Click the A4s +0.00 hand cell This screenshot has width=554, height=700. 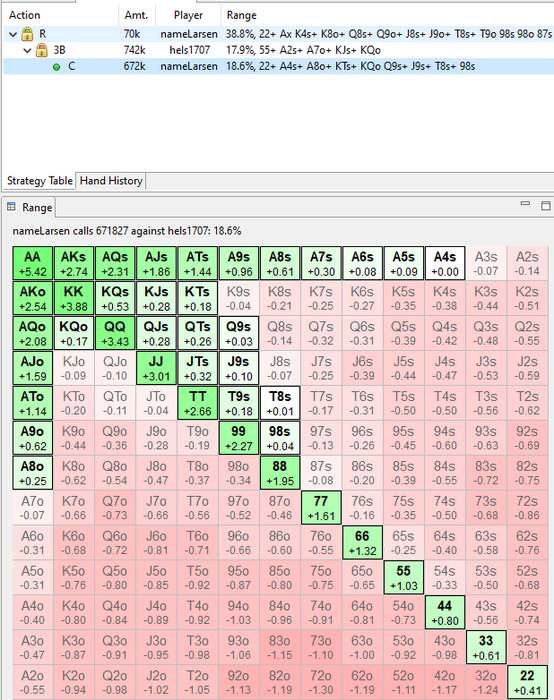click(445, 263)
